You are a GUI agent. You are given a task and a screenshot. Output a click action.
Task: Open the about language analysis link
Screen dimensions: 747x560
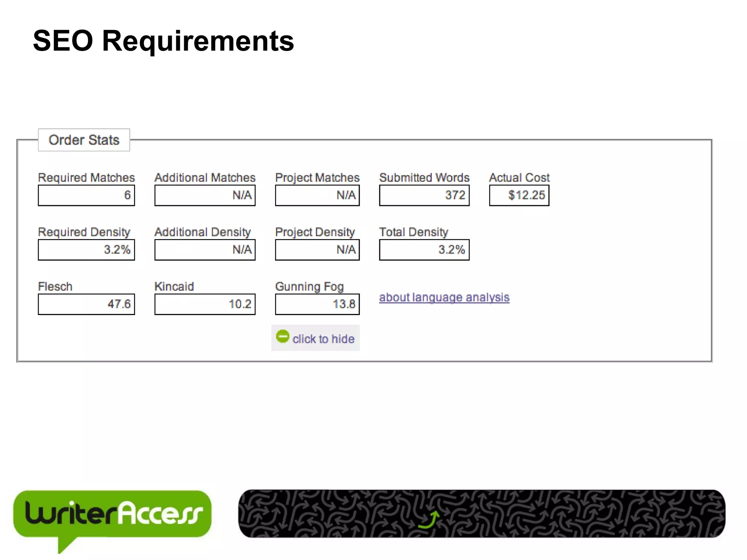444,297
